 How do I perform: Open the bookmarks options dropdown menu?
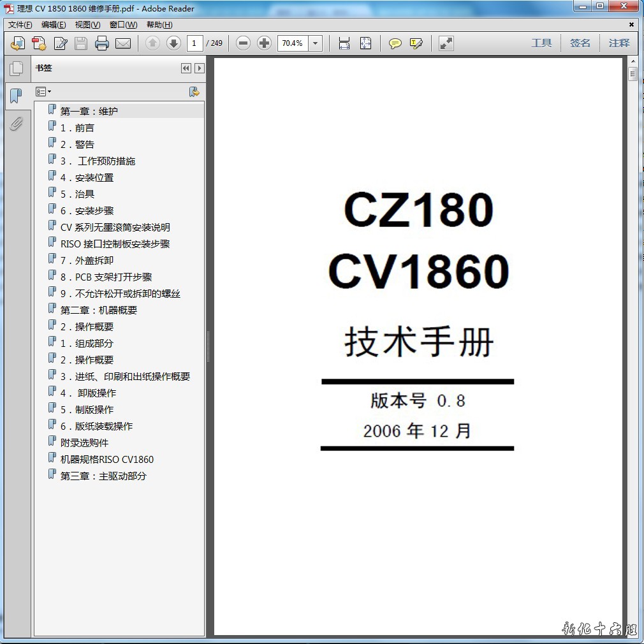point(43,92)
